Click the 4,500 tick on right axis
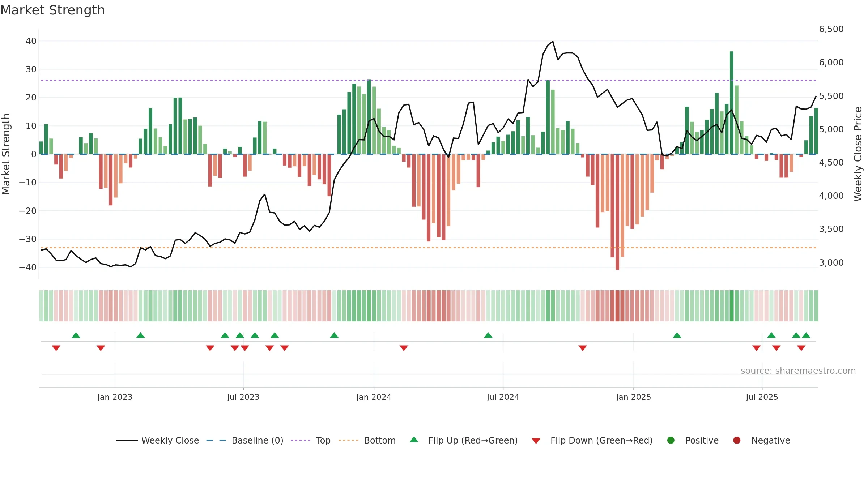This screenshot has height=488, width=868. pyautogui.click(x=831, y=162)
